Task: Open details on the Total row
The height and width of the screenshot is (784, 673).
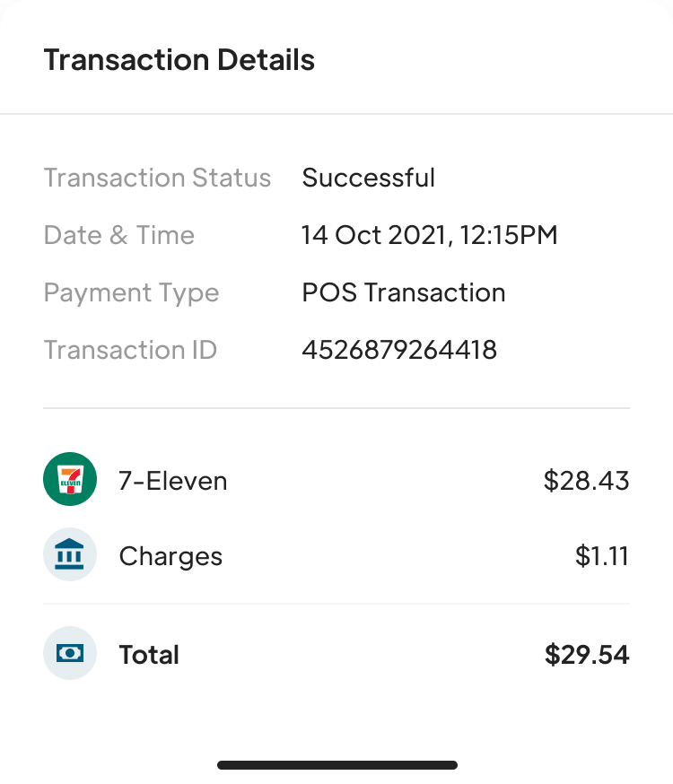Action: 336,653
